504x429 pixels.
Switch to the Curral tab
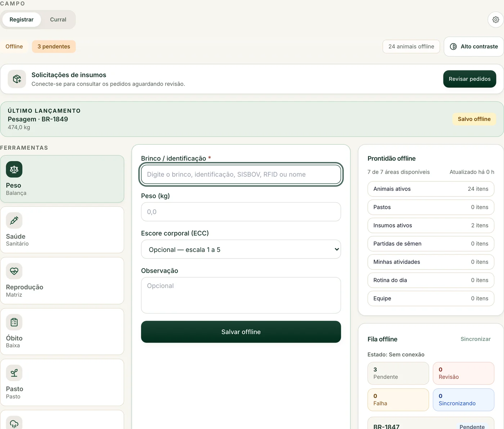pyautogui.click(x=58, y=19)
